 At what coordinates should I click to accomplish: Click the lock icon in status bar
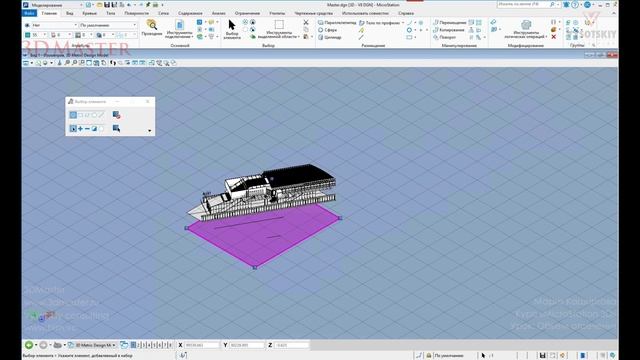click(429, 356)
